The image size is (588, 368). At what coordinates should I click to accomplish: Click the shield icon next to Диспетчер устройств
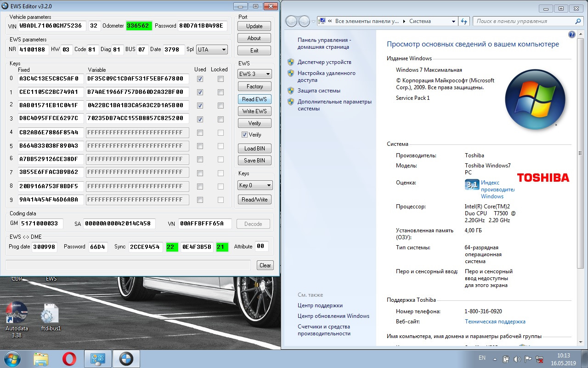point(290,62)
